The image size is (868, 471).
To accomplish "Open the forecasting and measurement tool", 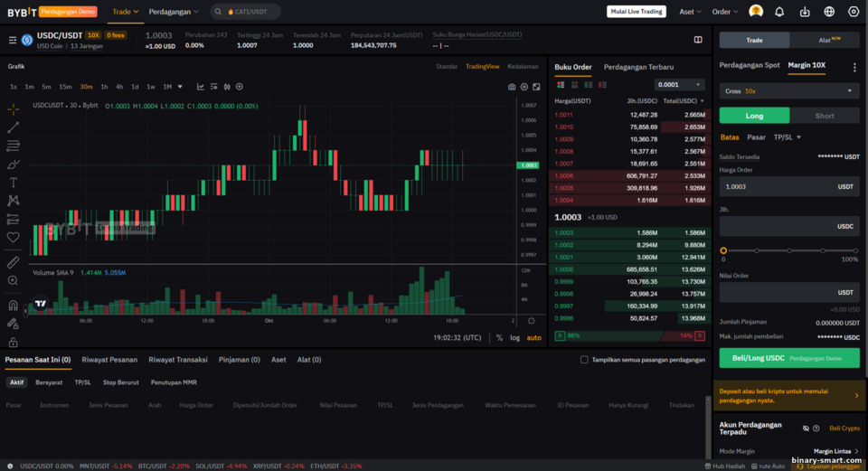I will [14, 219].
